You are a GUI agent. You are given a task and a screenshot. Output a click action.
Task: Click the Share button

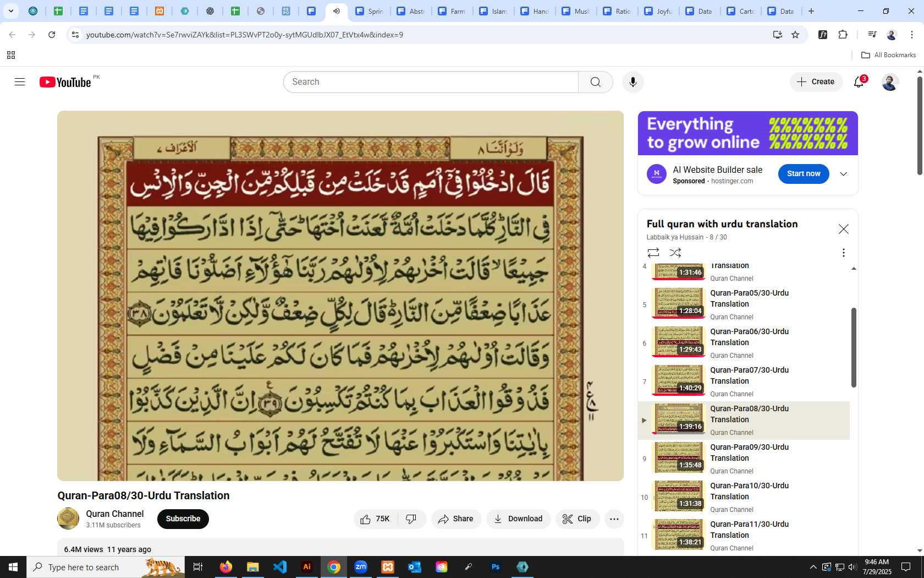[x=456, y=519]
